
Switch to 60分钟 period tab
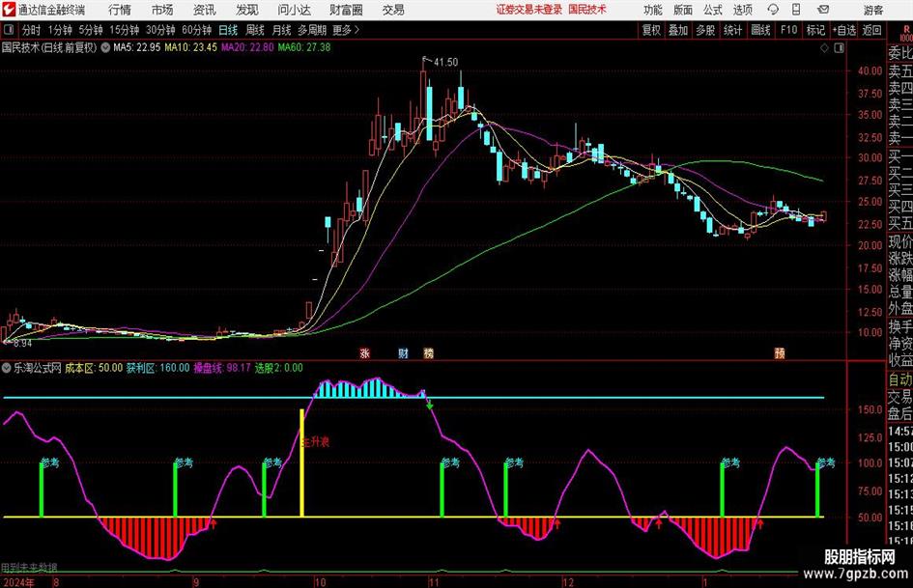click(x=196, y=30)
